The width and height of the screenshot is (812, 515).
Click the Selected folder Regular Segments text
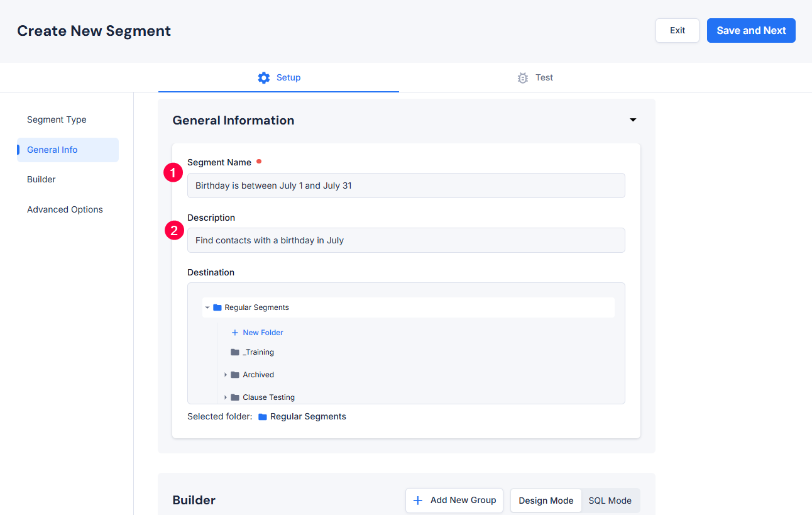308,416
